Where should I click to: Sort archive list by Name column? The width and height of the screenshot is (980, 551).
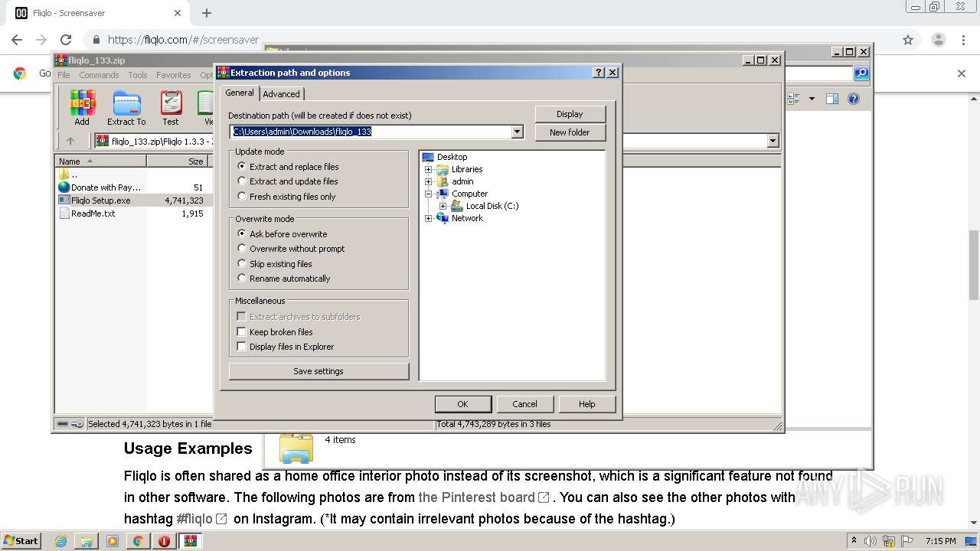coord(101,161)
